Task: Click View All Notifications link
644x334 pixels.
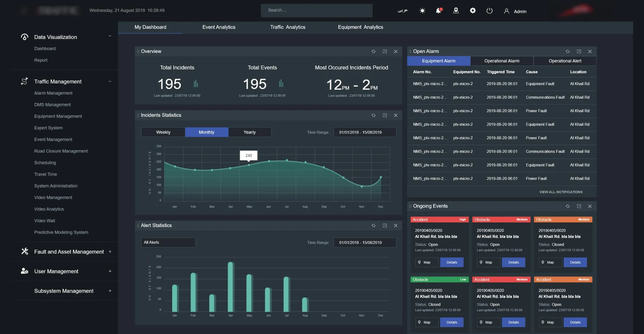Action: pyautogui.click(x=561, y=192)
